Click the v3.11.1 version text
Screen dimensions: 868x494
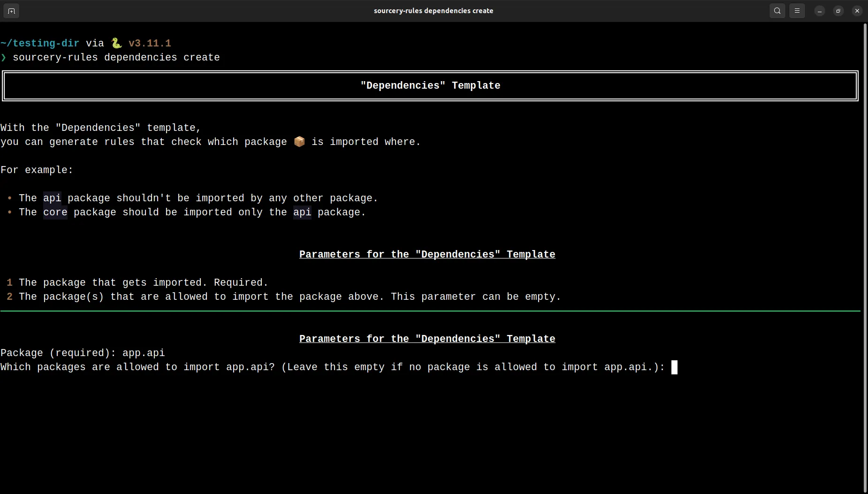pos(149,43)
